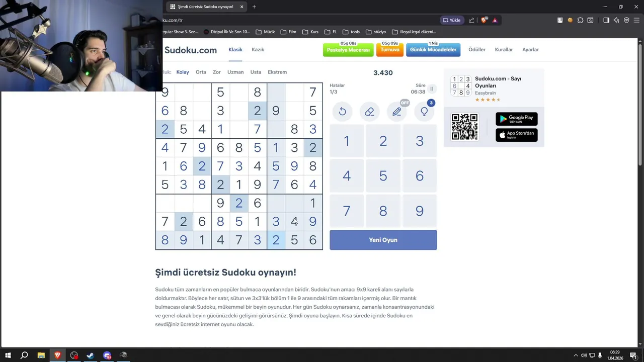
Task: Click number 8 on the numpad
Action: coord(383,211)
